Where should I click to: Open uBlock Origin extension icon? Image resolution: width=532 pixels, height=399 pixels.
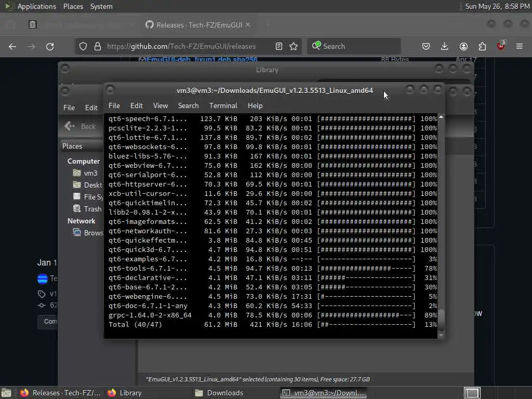coord(501,46)
